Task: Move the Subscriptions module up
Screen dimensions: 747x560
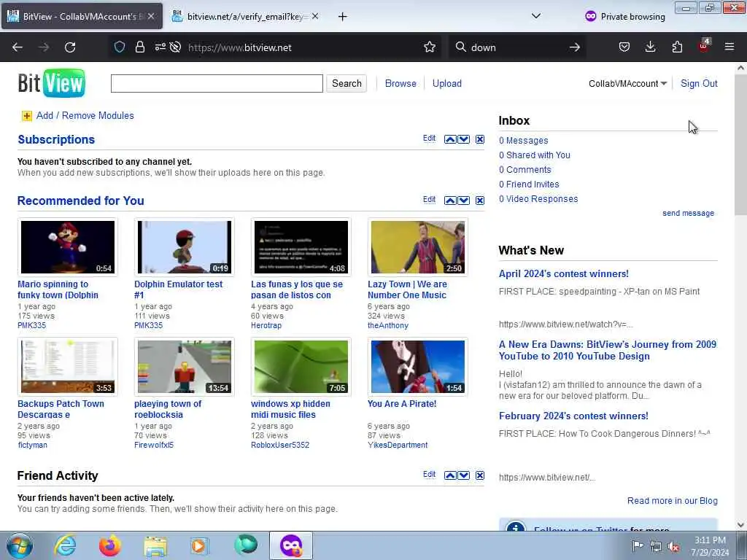Action: coord(450,139)
